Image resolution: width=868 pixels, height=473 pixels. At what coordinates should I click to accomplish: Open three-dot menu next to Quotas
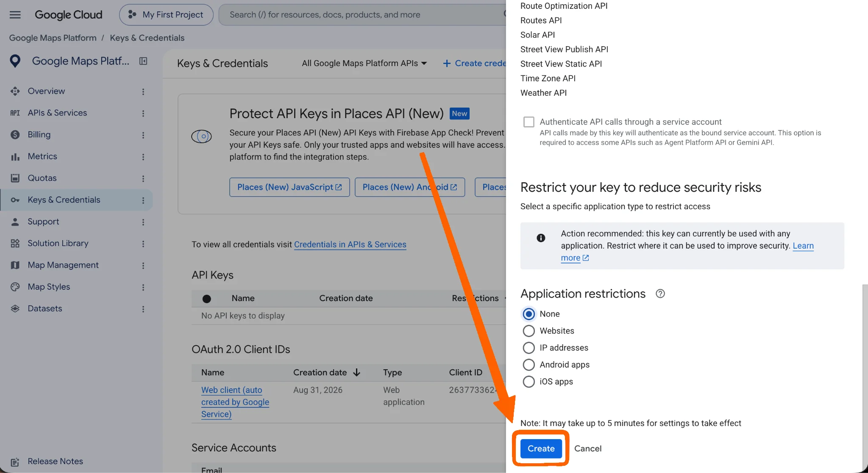coord(143,178)
